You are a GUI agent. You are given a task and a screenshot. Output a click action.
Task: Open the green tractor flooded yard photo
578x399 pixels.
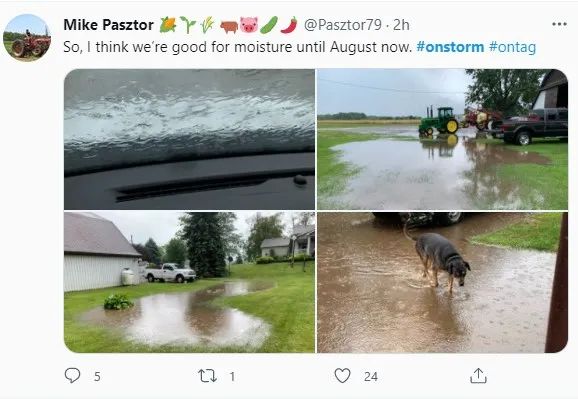[x=442, y=139]
